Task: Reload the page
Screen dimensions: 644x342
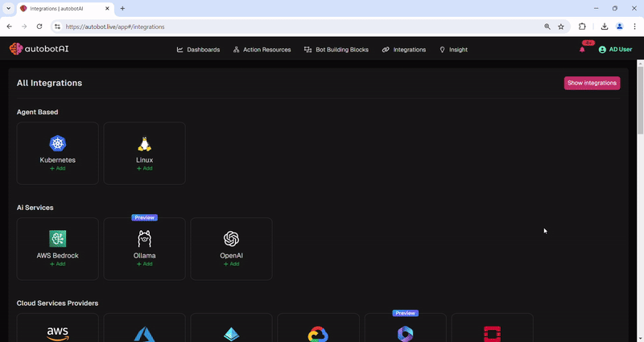Action: 39,27
